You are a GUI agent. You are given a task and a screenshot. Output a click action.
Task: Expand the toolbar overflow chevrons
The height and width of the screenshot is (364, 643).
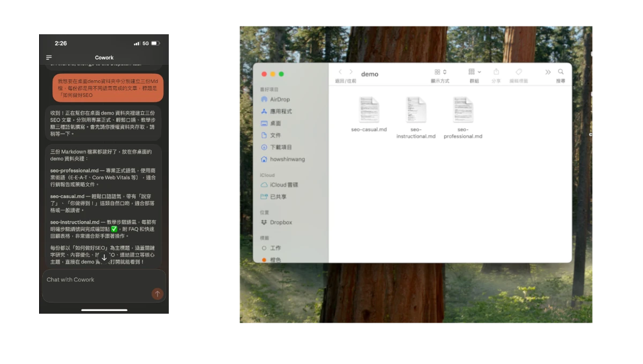[x=548, y=72]
